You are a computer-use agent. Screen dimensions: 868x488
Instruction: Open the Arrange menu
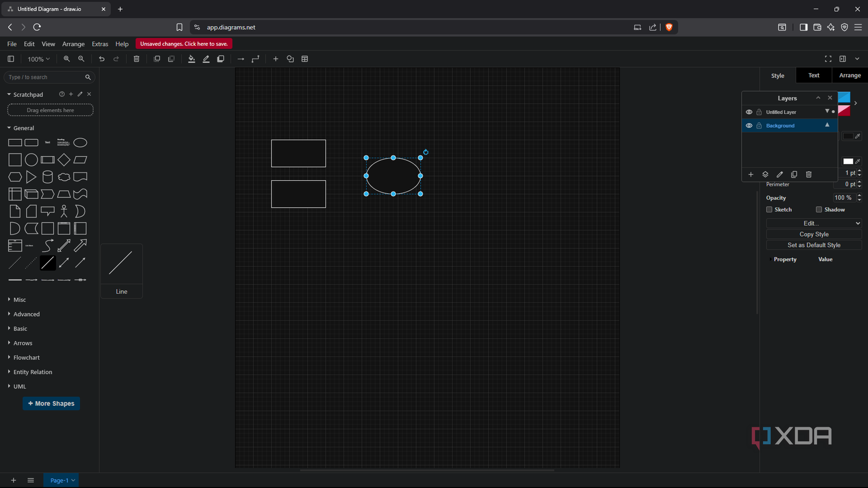click(73, 44)
